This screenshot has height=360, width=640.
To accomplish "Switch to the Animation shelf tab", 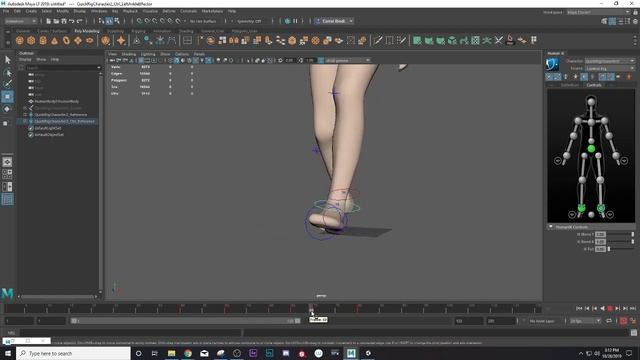I will point(162,31).
